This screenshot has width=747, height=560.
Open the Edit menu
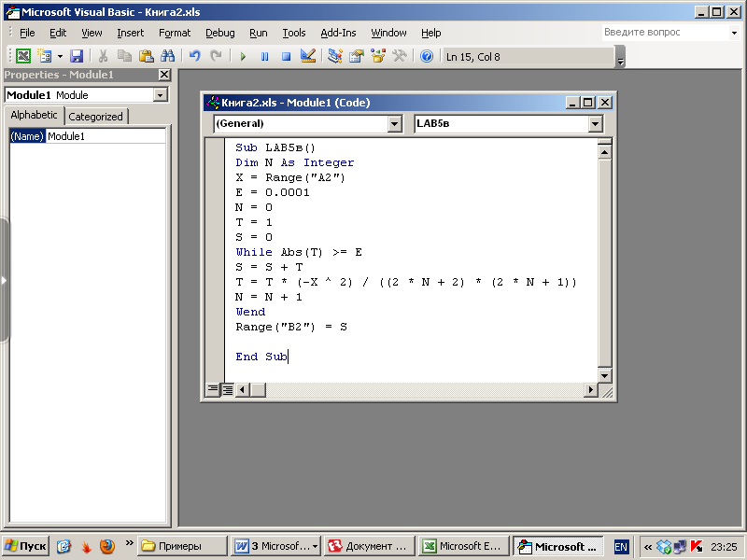pyautogui.click(x=58, y=33)
